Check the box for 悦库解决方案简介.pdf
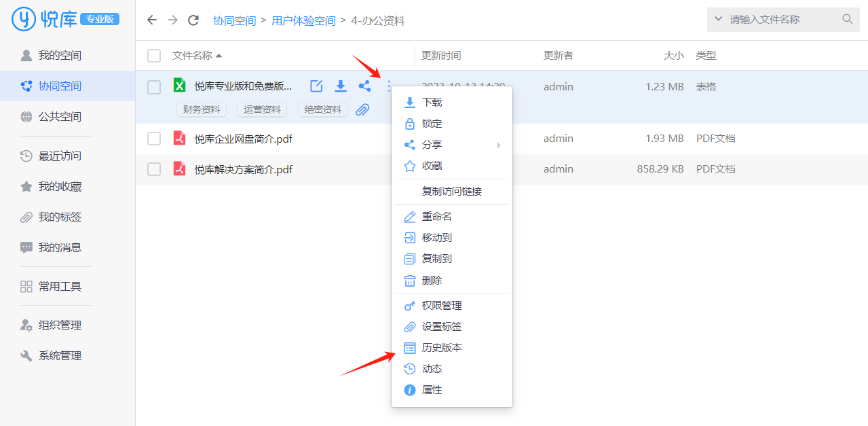 point(154,169)
